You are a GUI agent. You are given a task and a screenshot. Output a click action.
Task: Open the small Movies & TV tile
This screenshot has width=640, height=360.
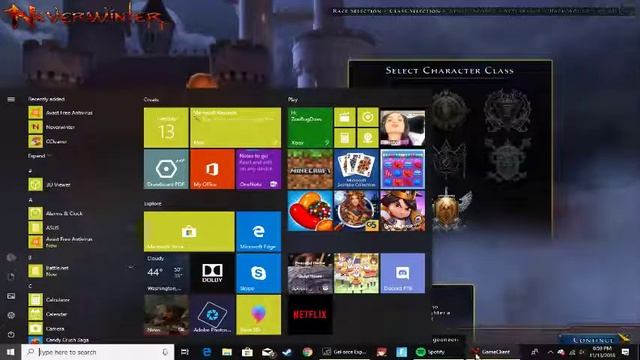[345, 118]
